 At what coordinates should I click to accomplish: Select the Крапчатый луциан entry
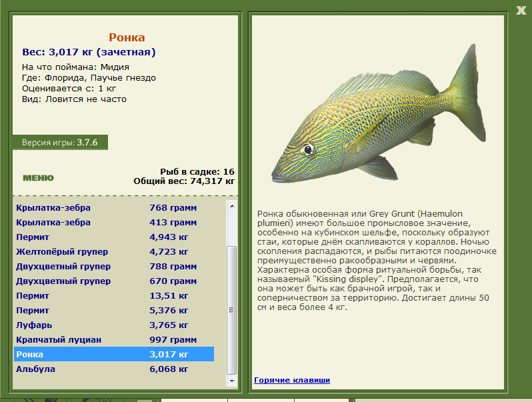(x=114, y=339)
